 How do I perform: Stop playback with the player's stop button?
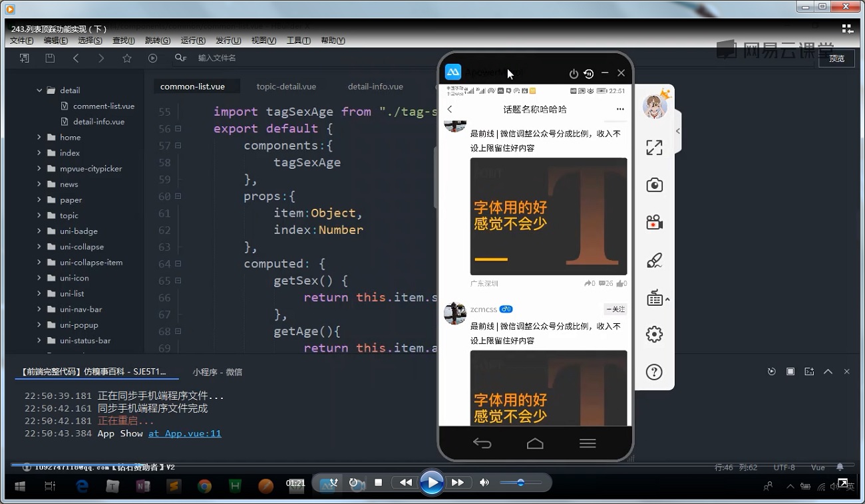coord(378,483)
